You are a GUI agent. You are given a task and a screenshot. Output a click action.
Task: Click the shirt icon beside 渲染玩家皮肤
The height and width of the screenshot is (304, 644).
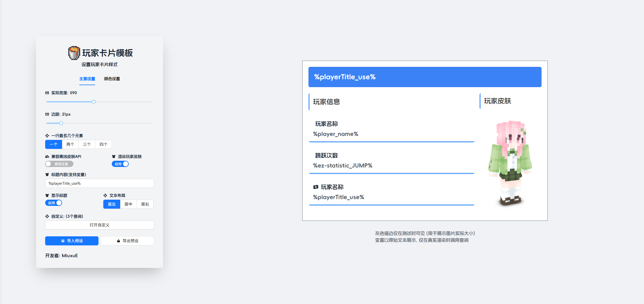(114, 157)
